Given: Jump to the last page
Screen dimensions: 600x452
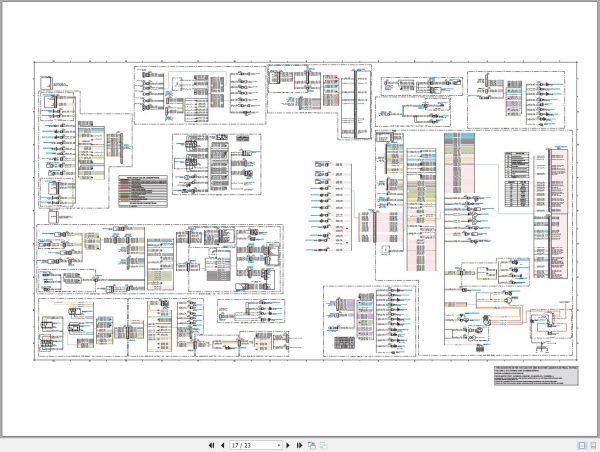Looking at the screenshot, I should [x=300, y=445].
